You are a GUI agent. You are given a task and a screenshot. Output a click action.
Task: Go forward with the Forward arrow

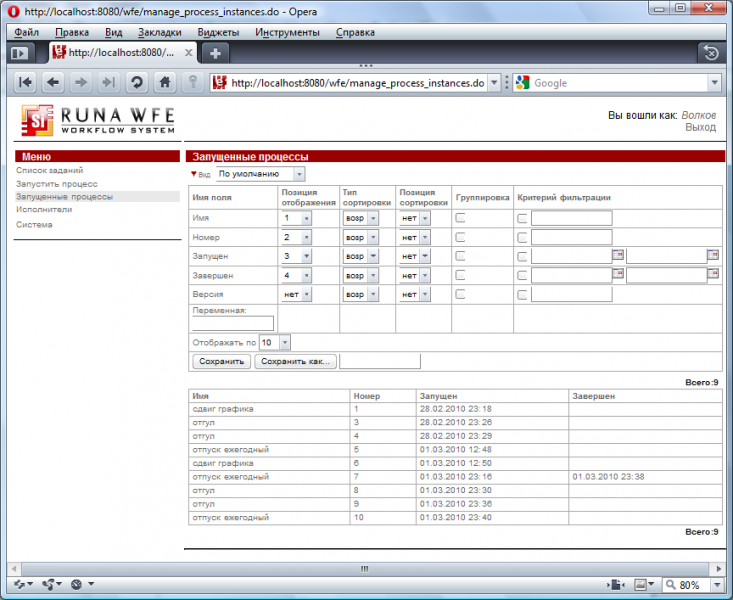pos(80,83)
